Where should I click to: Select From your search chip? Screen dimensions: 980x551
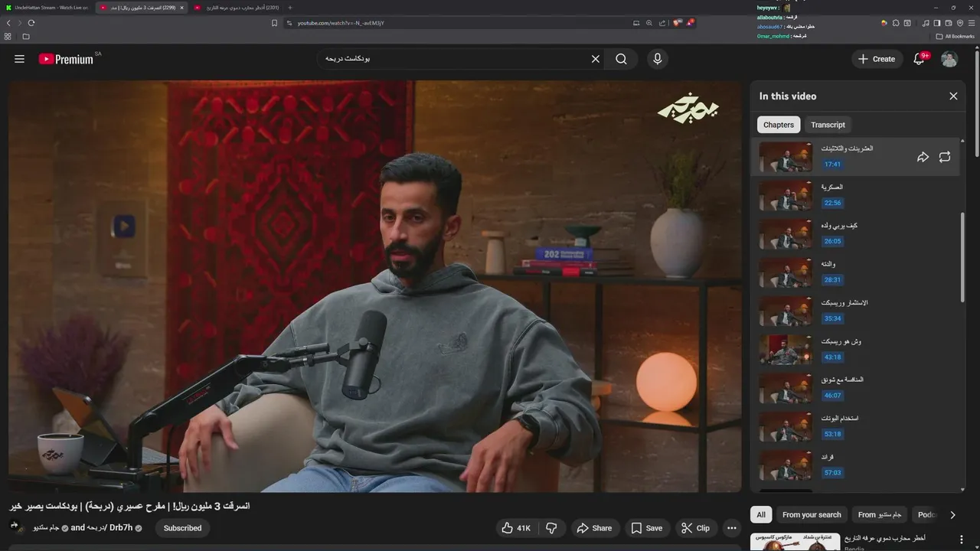pos(812,515)
